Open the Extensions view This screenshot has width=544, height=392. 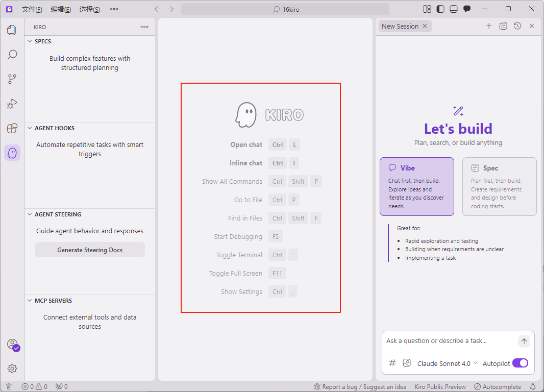coord(12,128)
